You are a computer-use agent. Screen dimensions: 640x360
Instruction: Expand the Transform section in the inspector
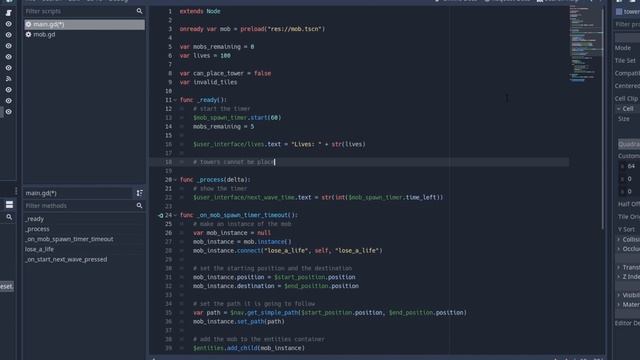(619, 267)
